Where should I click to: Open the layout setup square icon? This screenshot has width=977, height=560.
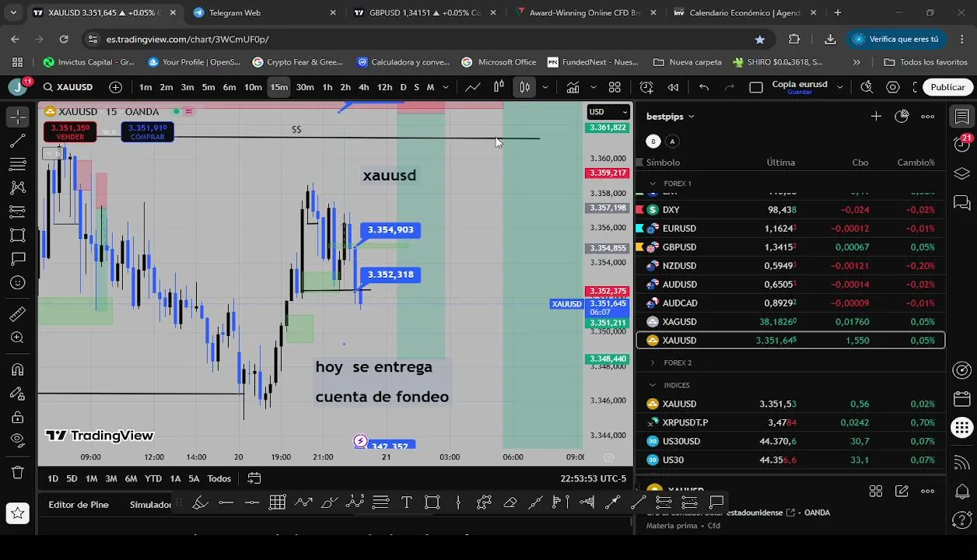tap(756, 87)
